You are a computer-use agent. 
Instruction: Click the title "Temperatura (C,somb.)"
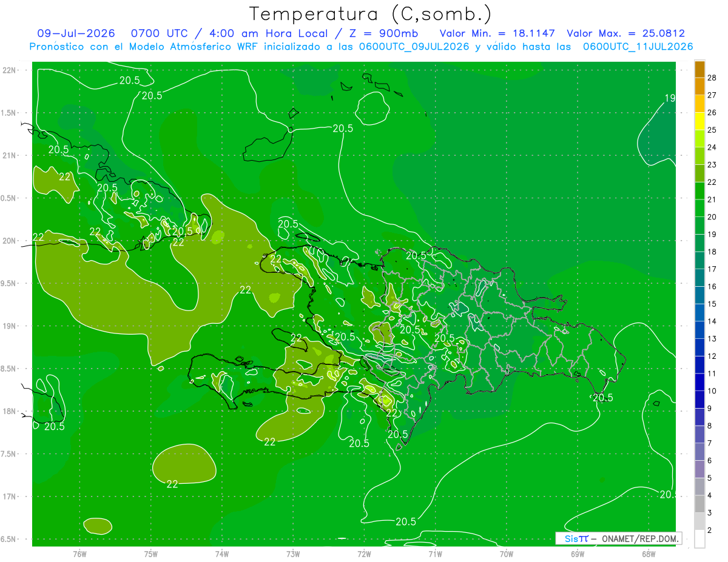click(371, 14)
